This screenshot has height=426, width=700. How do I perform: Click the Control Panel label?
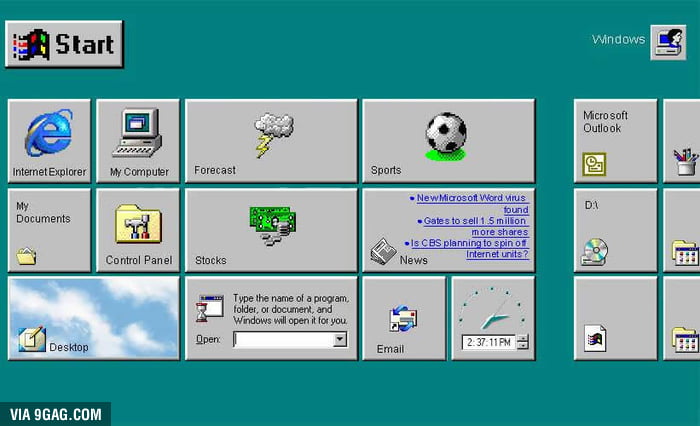(x=138, y=260)
